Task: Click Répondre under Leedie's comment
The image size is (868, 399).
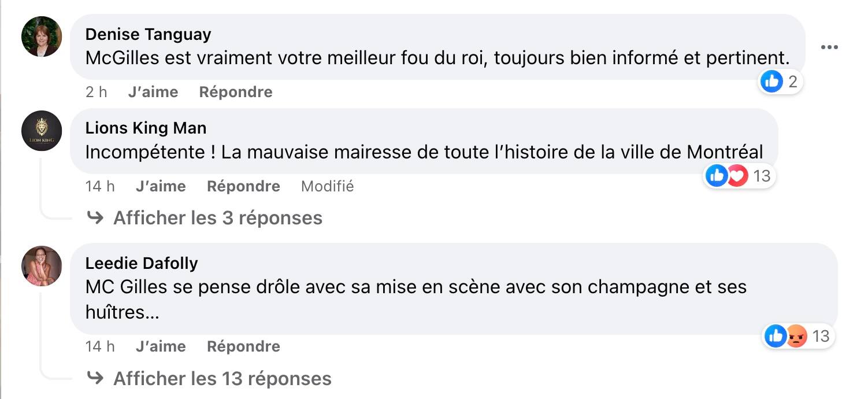Action: point(243,346)
